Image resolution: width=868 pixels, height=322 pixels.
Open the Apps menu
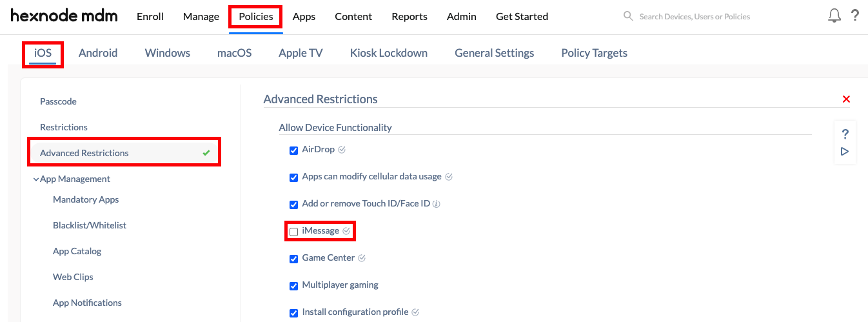coord(304,17)
